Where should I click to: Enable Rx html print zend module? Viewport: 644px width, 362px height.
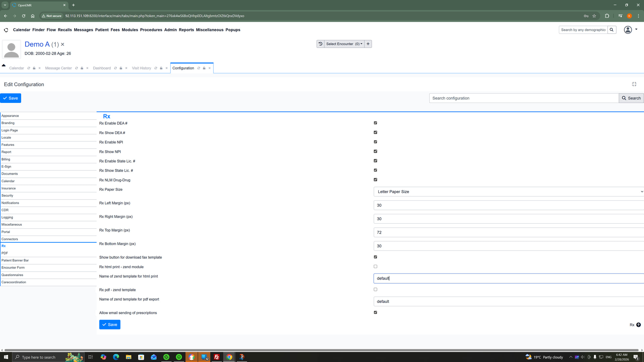pos(375,266)
